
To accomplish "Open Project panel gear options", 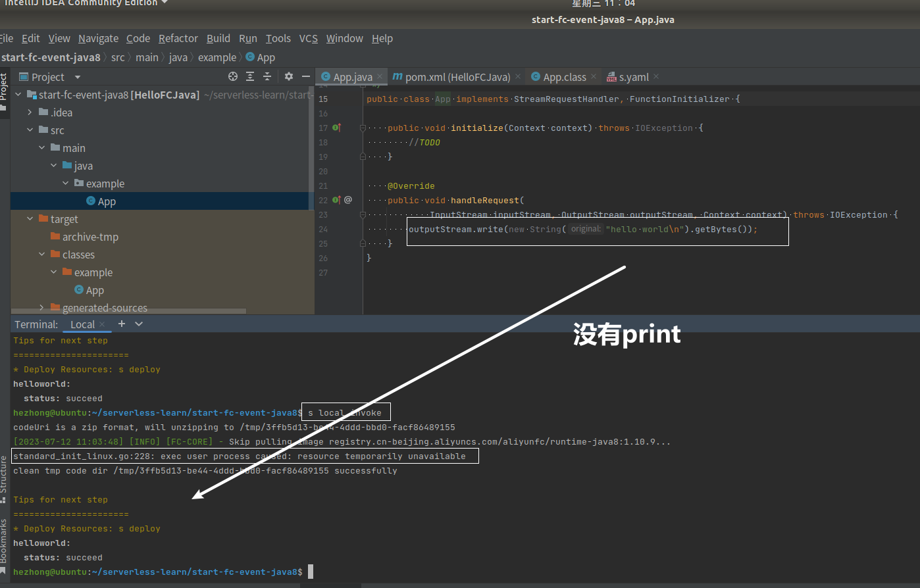I will [289, 76].
